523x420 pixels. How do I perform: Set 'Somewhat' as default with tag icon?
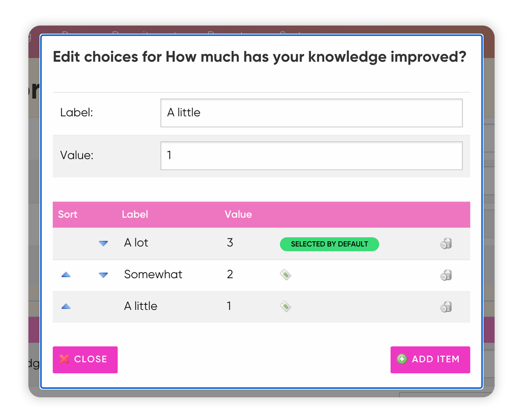click(285, 275)
